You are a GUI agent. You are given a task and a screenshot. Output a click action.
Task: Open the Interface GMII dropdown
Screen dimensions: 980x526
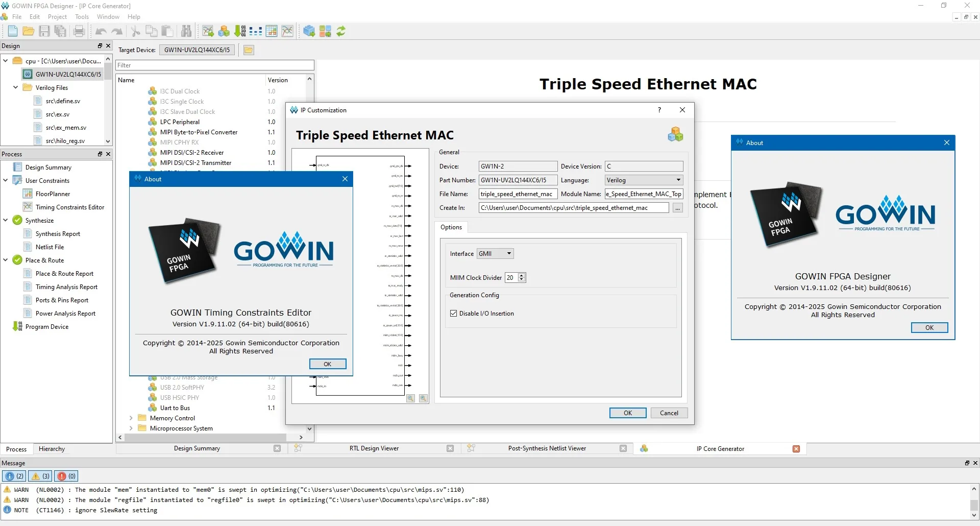[495, 254]
